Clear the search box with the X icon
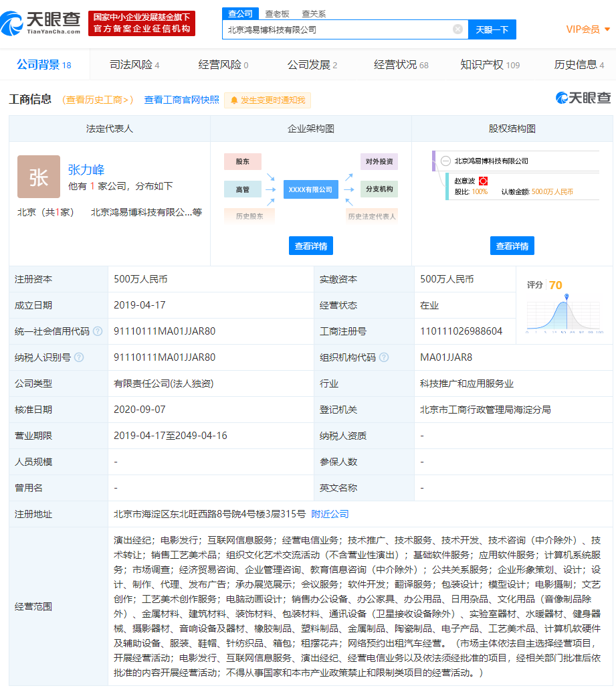The height and width of the screenshot is (688, 616). tap(457, 29)
